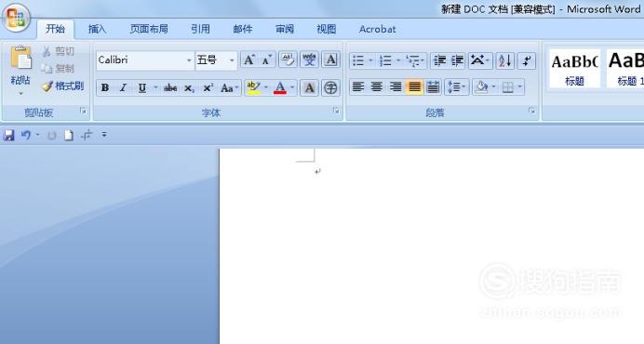
Task: Open numbered list style dropdown
Action: pos(398,60)
